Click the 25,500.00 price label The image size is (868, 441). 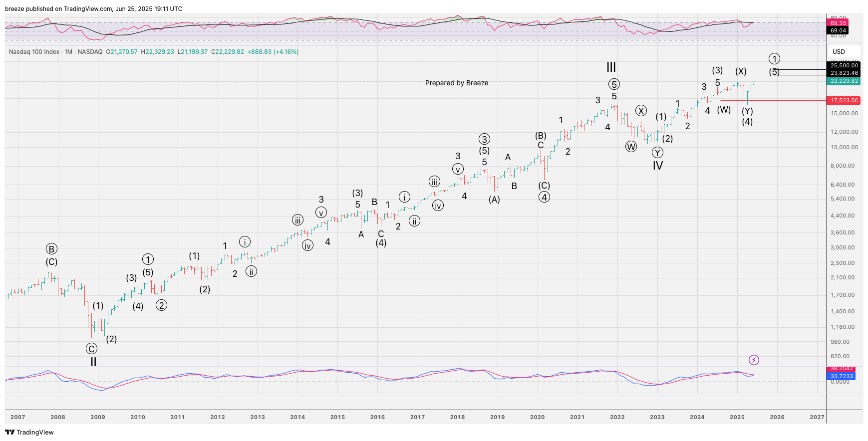coord(844,65)
